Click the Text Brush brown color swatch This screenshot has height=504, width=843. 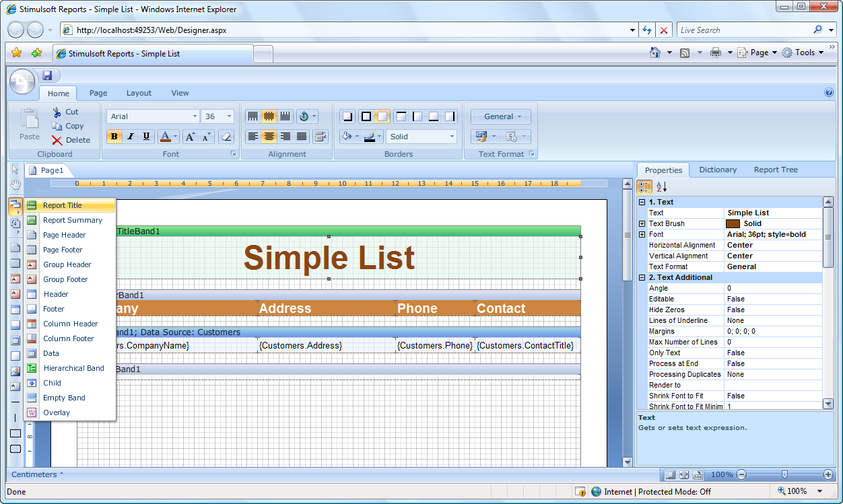(x=733, y=223)
